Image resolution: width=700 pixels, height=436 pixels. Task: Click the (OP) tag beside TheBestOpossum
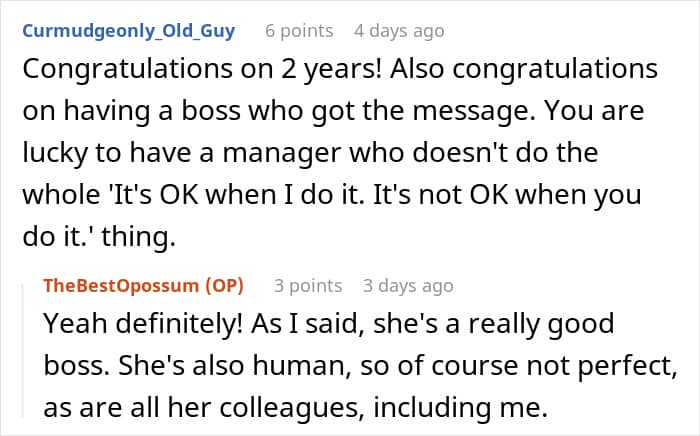(x=224, y=286)
